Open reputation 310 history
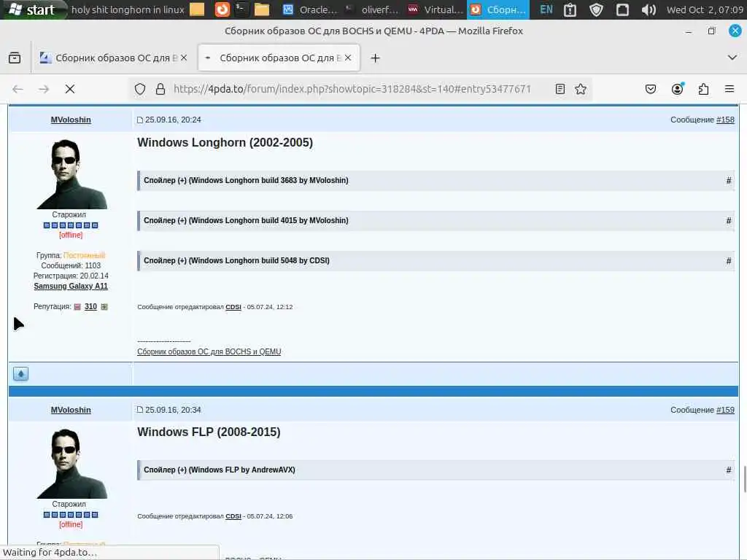Viewport: 747px width, 560px height. tap(90, 307)
